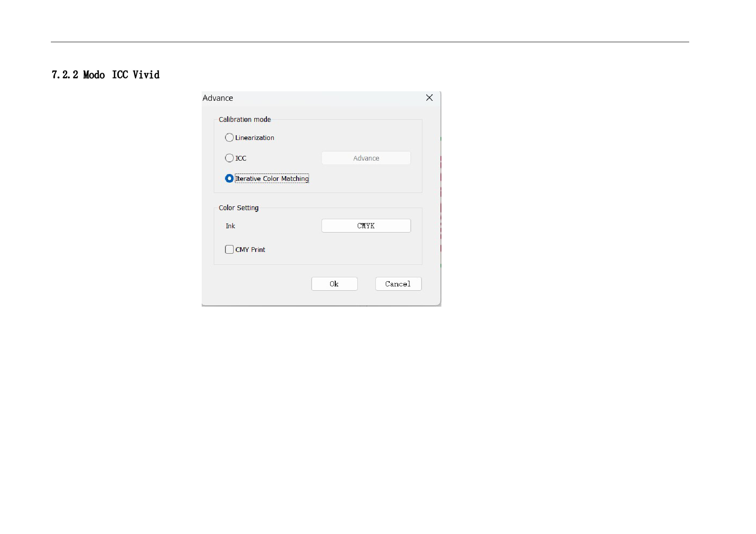
Task: Enable the CMY Print checkbox box
Action: tap(229, 249)
